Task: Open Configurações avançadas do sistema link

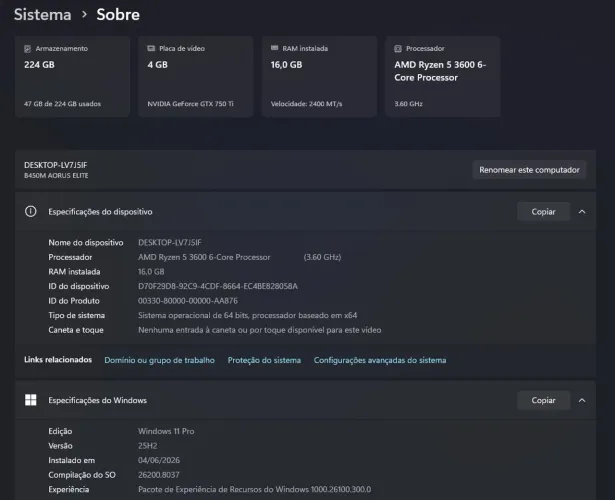Action: [380, 360]
